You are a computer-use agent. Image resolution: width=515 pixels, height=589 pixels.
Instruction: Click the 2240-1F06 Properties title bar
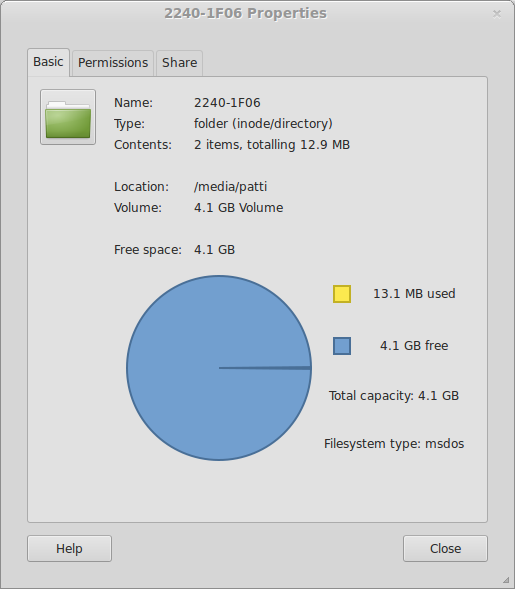[x=246, y=14]
